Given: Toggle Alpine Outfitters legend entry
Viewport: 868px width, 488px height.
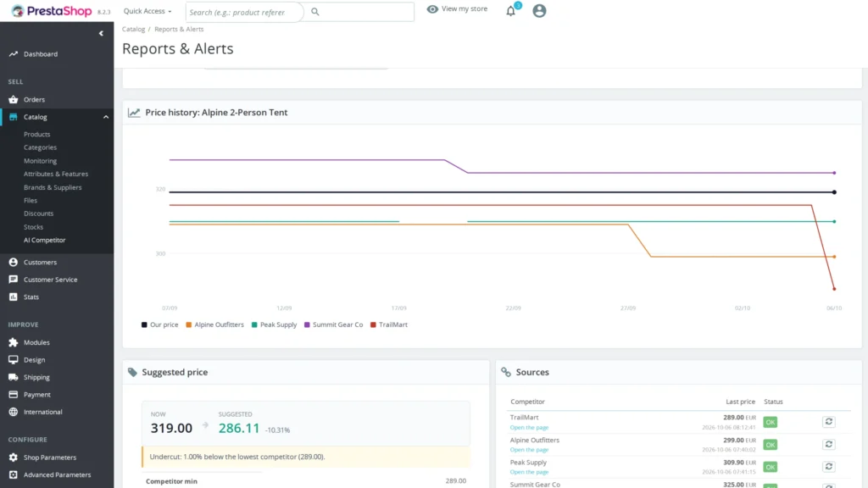Looking at the screenshot, I should point(214,324).
